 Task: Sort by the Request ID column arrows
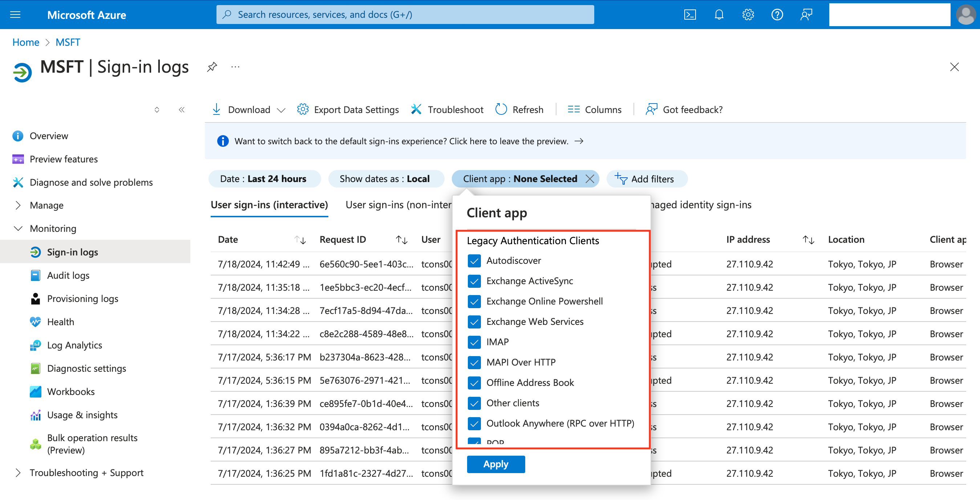click(402, 240)
